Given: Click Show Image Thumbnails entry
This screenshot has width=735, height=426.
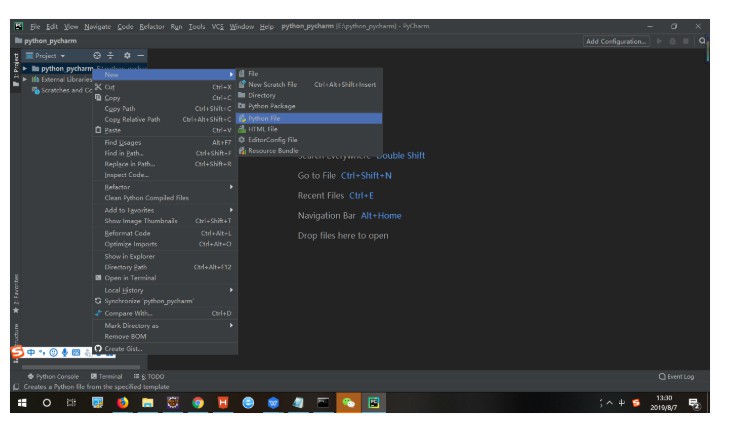Looking at the screenshot, I should [165, 221].
